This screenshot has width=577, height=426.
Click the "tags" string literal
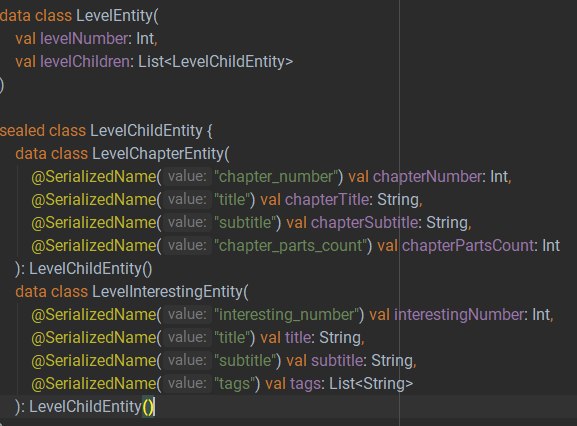234,384
